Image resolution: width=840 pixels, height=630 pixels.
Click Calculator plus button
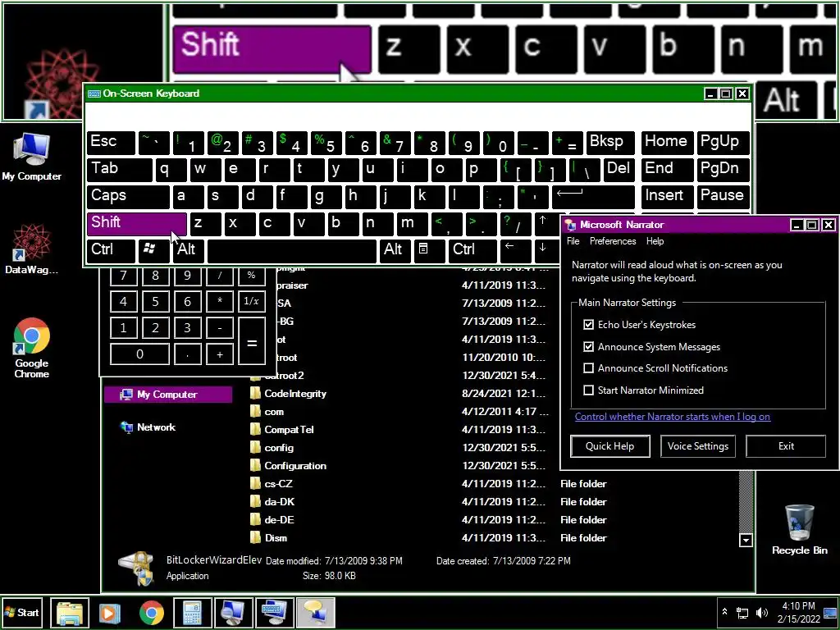click(220, 354)
